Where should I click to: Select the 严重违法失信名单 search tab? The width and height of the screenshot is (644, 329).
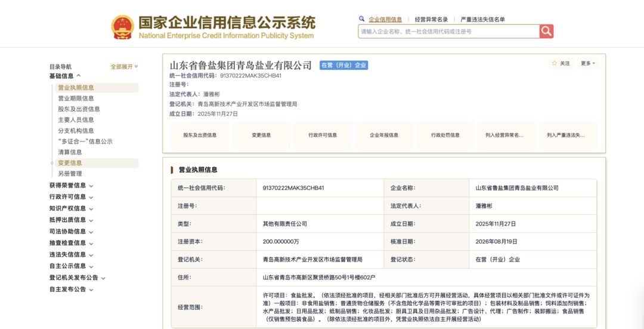[483, 19]
